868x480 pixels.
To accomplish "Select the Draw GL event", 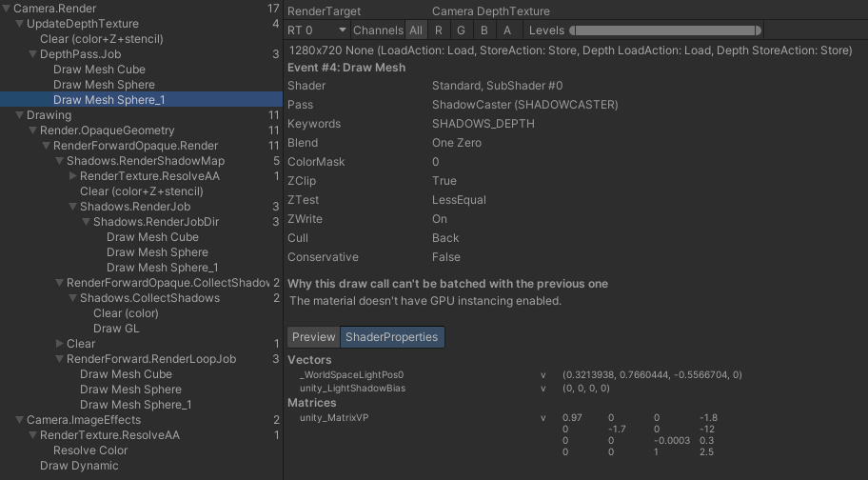I will point(116,329).
